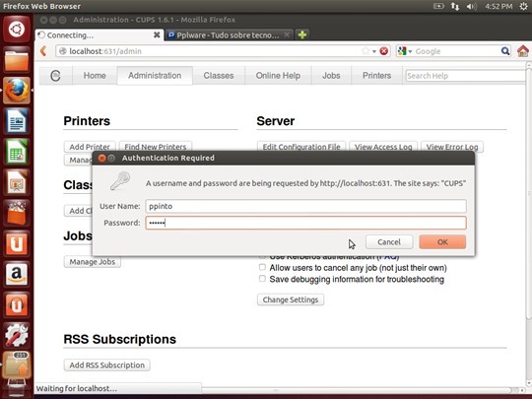The height and width of the screenshot is (399, 532).
Task: Click Google search magnifier icon
Action: pyautogui.click(x=505, y=51)
